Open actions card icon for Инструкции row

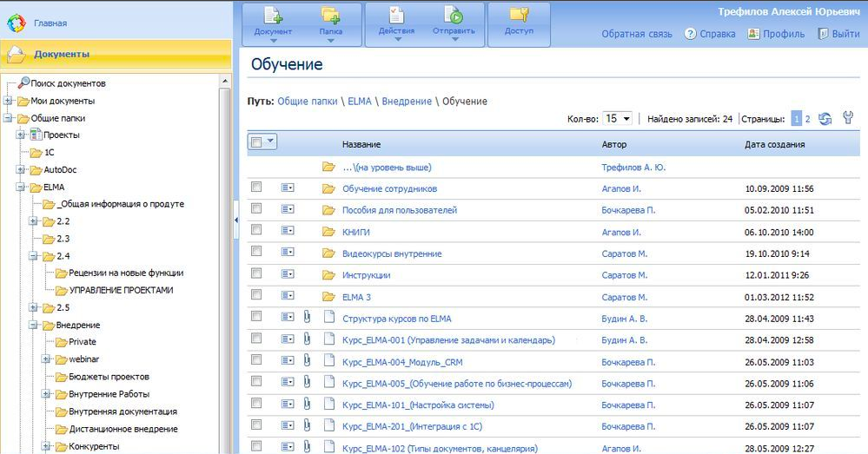point(288,273)
